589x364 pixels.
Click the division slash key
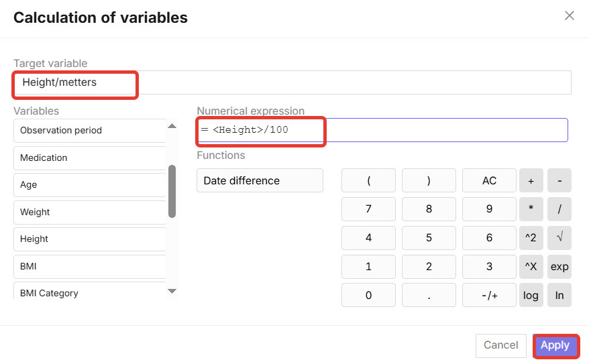click(x=559, y=208)
